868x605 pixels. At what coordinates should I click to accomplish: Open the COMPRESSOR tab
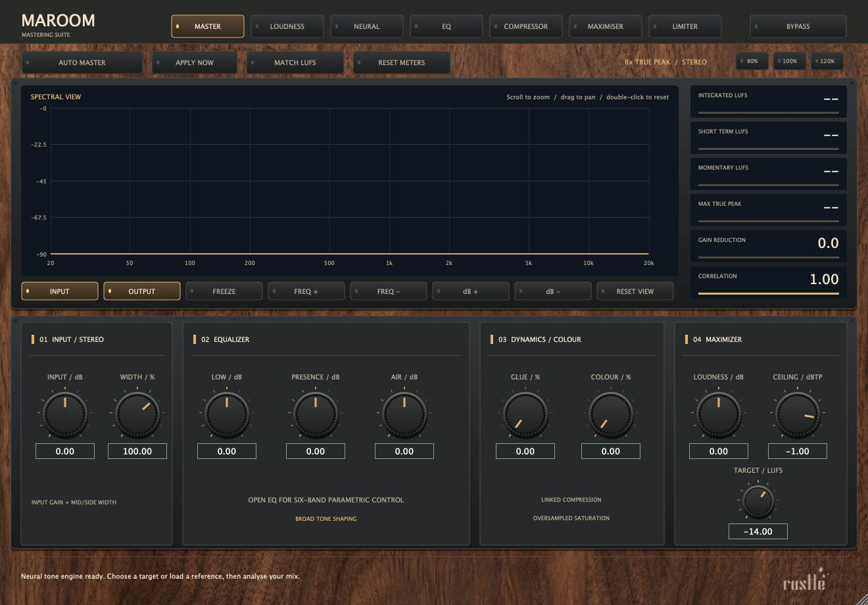tap(526, 26)
